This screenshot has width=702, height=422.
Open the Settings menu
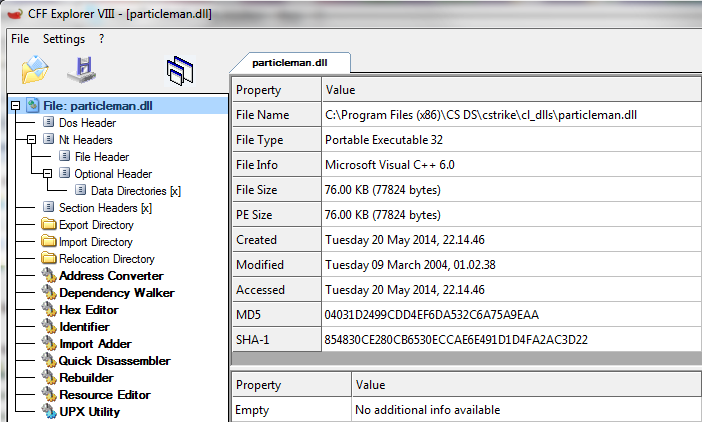coord(64,39)
